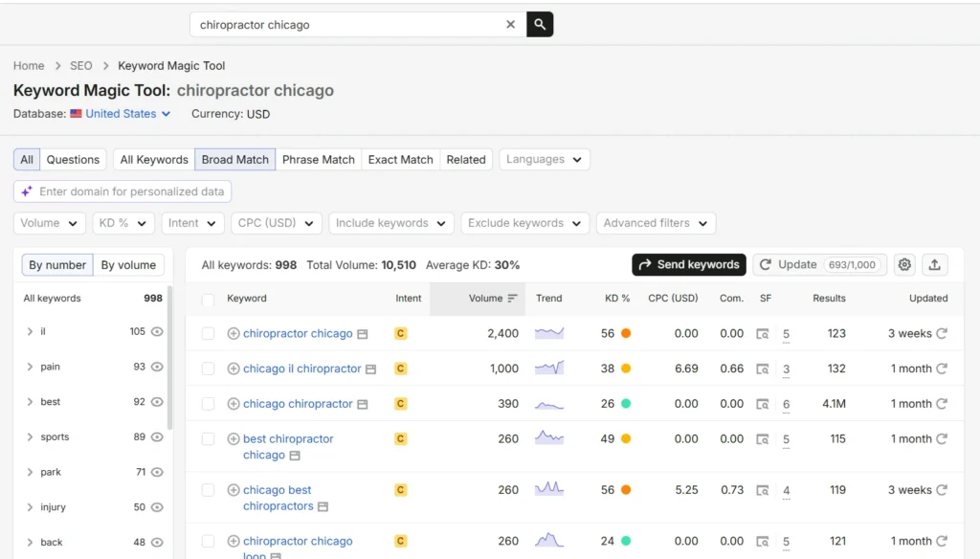Toggle eye icon for 'il' group
Viewport: 980px width, 559px height.
click(157, 331)
